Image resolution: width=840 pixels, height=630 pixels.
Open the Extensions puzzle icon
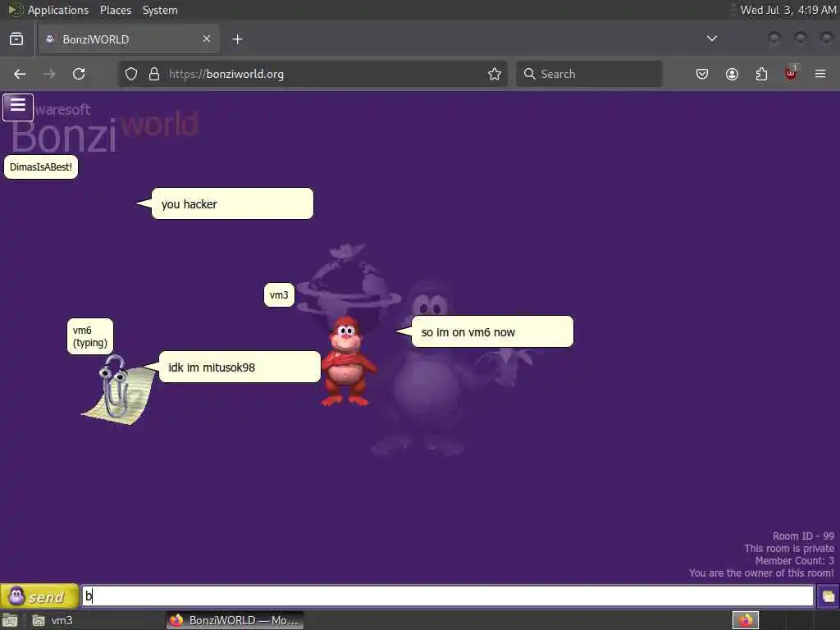761,74
